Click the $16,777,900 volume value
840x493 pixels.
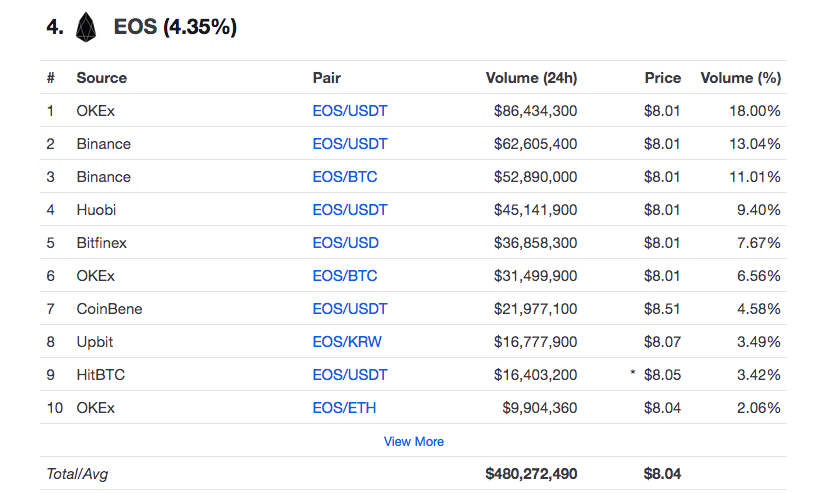coord(536,342)
